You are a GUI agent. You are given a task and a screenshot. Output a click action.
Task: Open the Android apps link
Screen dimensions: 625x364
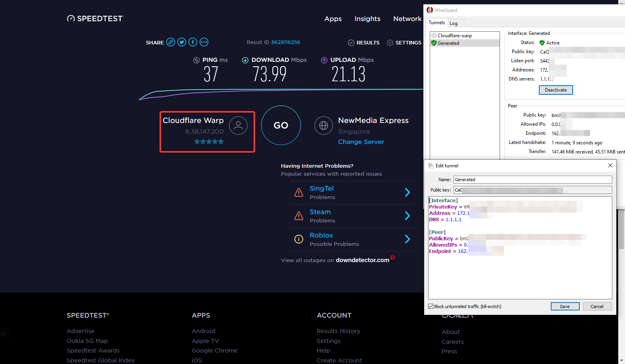(204, 331)
